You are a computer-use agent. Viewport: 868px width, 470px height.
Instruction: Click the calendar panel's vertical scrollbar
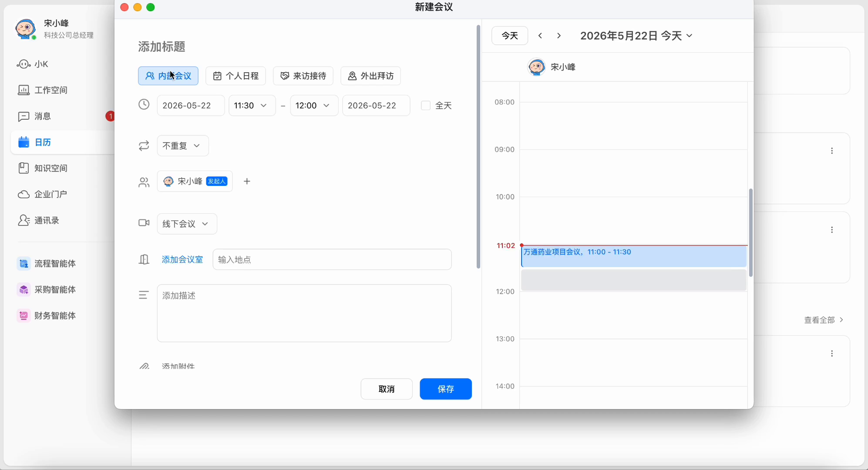tap(750, 233)
